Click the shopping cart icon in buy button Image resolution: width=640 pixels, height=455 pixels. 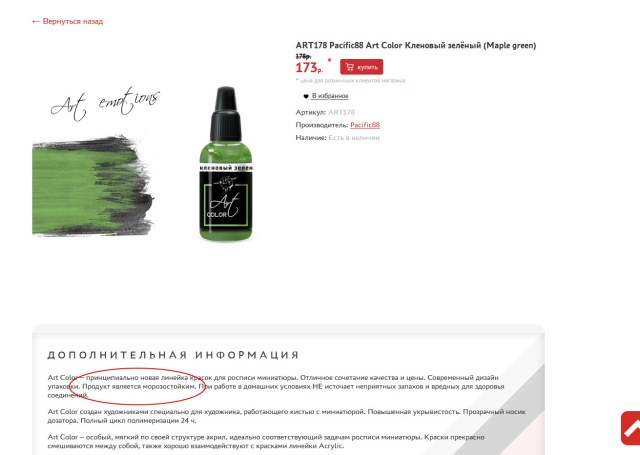coord(350,67)
